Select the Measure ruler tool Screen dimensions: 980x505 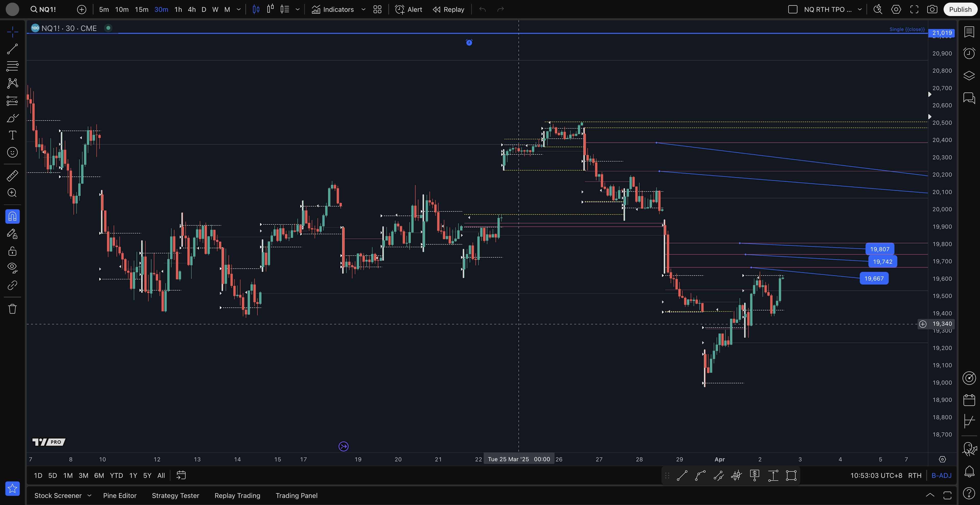12,176
